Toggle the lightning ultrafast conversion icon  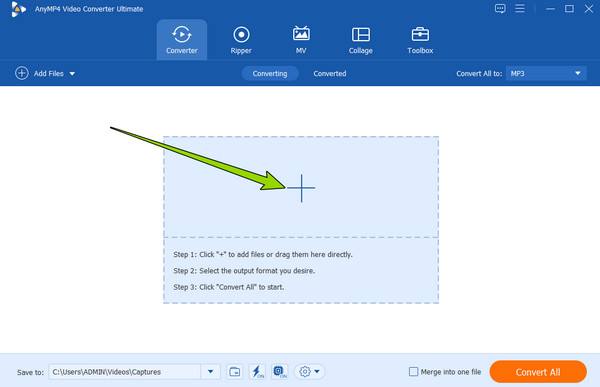point(257,372)
